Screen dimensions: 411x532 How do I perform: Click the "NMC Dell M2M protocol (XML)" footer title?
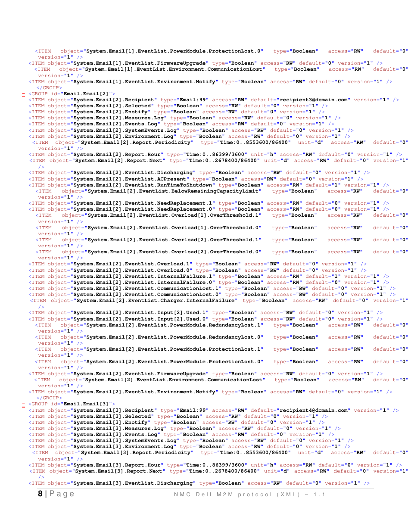(x=237, y=495)
